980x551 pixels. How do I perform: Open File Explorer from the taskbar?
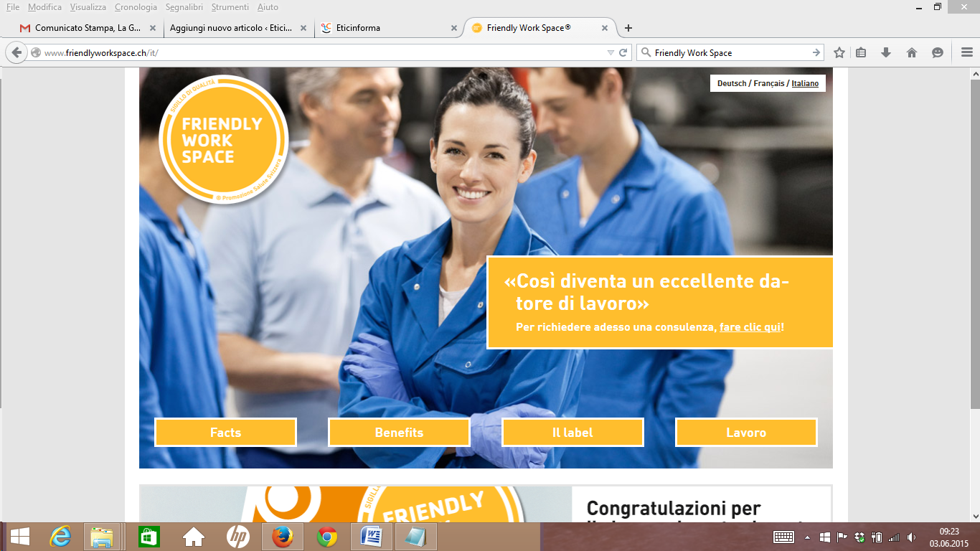[103, 537]
